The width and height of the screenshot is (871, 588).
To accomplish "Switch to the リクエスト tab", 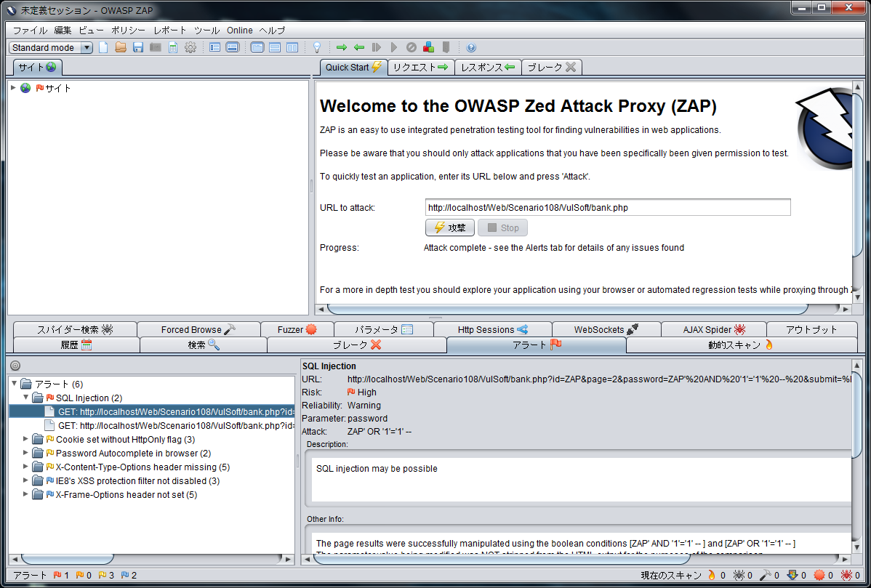I will point(420,67).
